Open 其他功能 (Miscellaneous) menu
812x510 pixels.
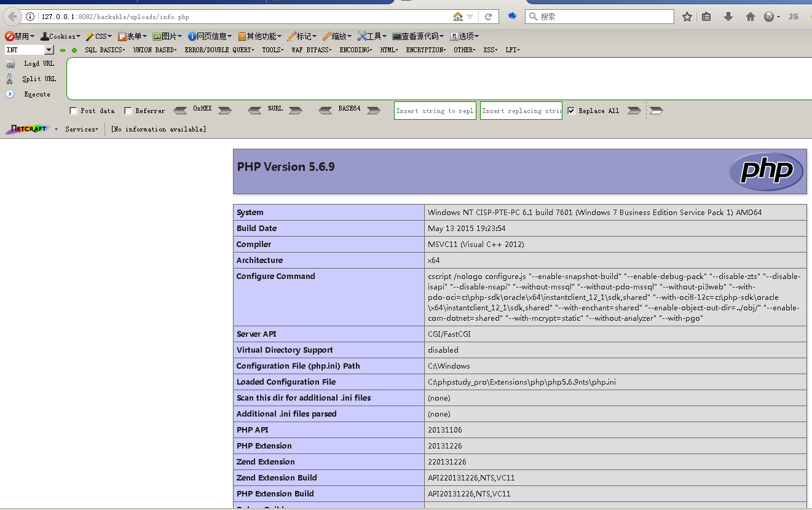coord(260,36)
